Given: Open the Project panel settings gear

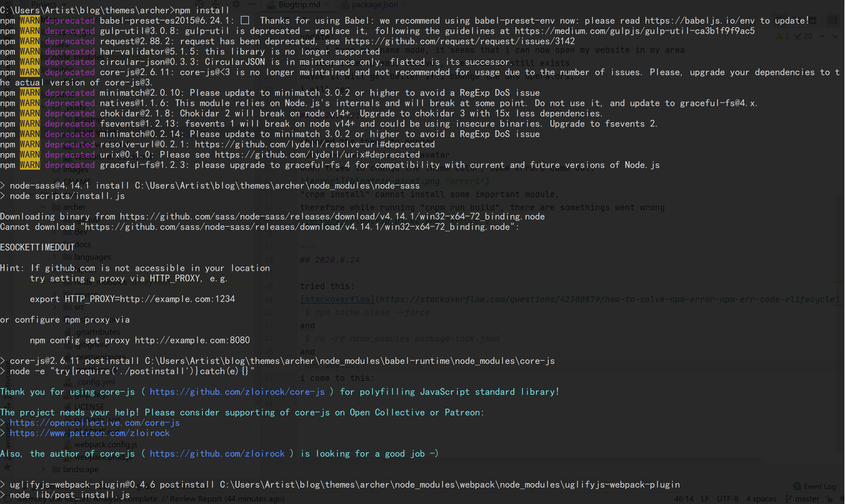Looking at the screenshot, I should (x=236, y=4).
